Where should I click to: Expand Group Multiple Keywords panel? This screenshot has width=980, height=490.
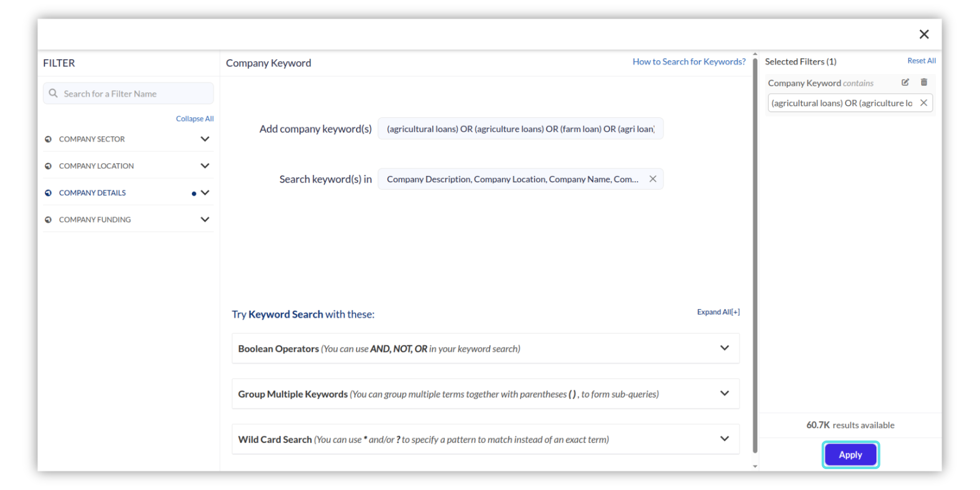[724, 394]
